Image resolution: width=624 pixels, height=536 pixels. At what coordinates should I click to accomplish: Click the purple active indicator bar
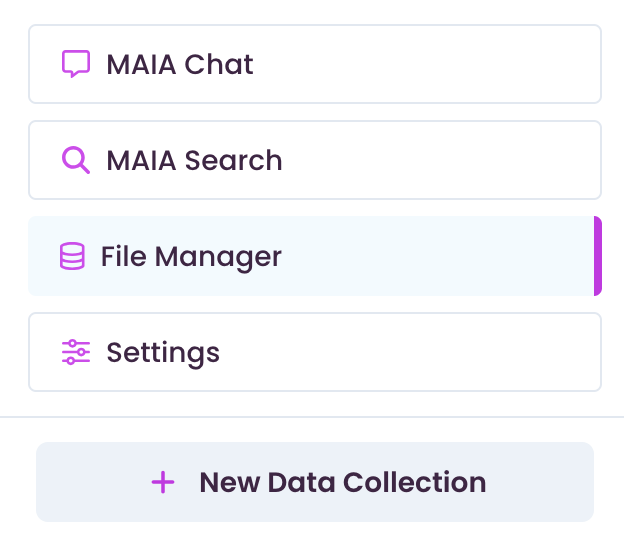(597, 256)
